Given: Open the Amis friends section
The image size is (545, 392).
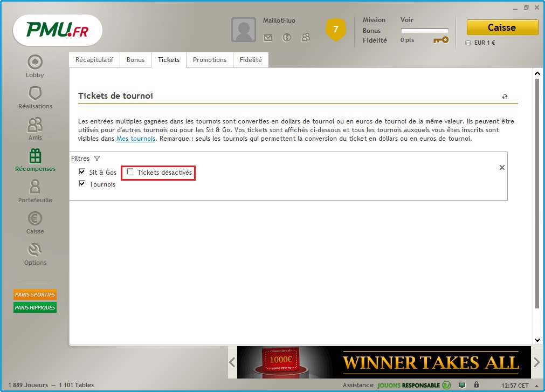Looking at the screenshot, I should tap(35, 128).
